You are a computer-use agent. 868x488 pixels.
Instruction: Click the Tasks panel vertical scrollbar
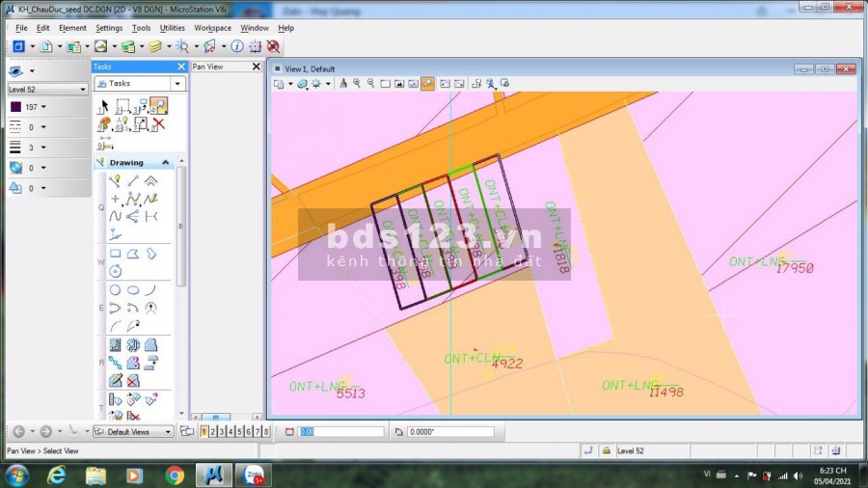click(181, 227)
